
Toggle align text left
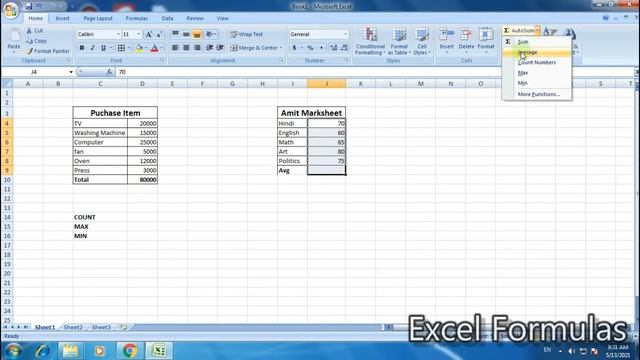[175, 48]
